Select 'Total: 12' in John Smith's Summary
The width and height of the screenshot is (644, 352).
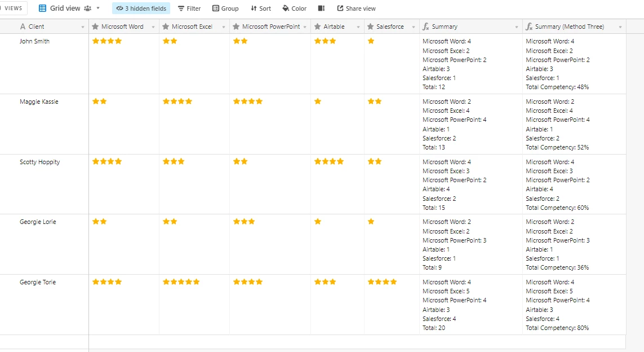(x=434, y=87)
